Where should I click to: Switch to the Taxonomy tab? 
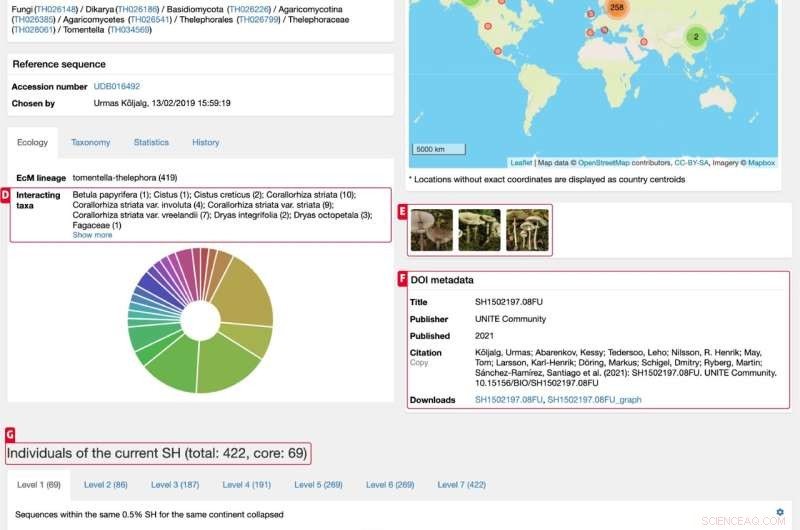coord(90,143)
